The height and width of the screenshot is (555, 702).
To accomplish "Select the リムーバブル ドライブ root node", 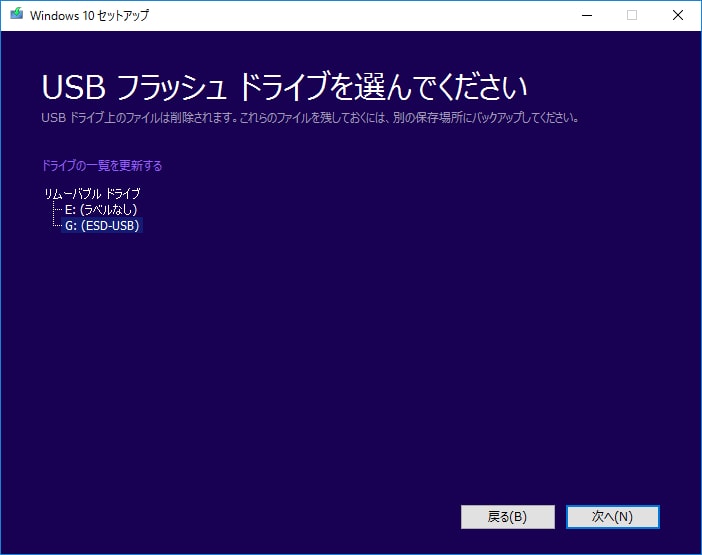I will coord(92,193).
